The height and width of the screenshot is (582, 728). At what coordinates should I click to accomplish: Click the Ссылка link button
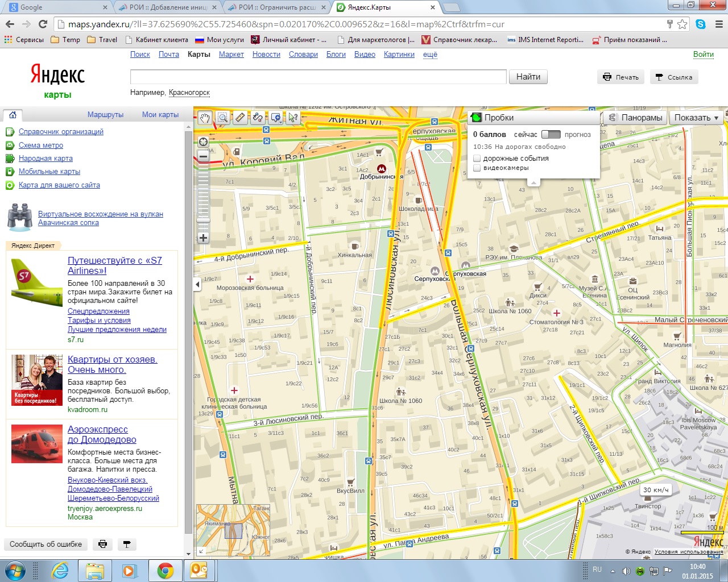(x=673, y=77)
